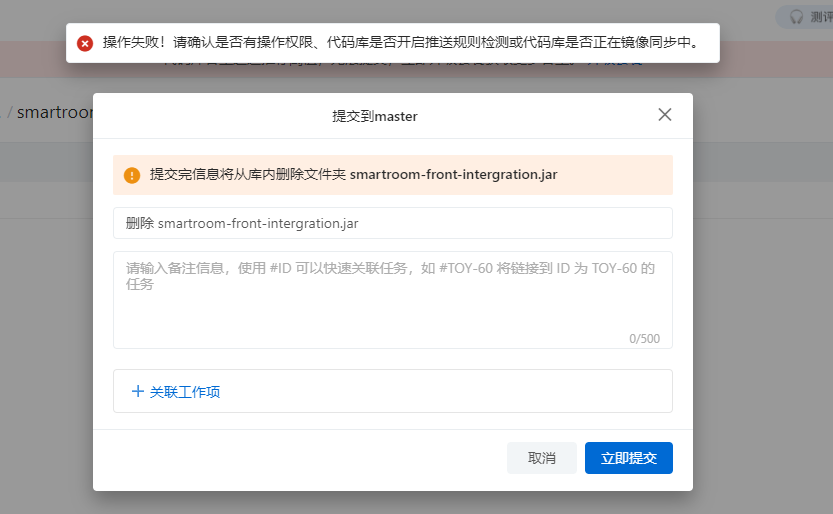
Task: Close the 提交到master dialog
Action: click(665, 115)
